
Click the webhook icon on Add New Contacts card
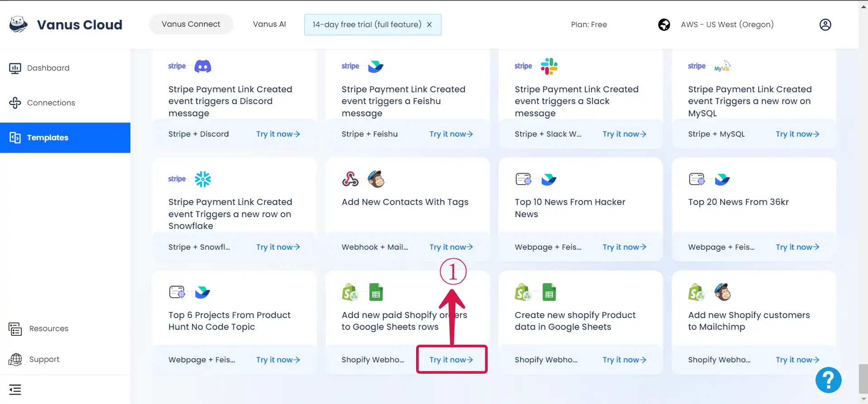coord(350,179)
